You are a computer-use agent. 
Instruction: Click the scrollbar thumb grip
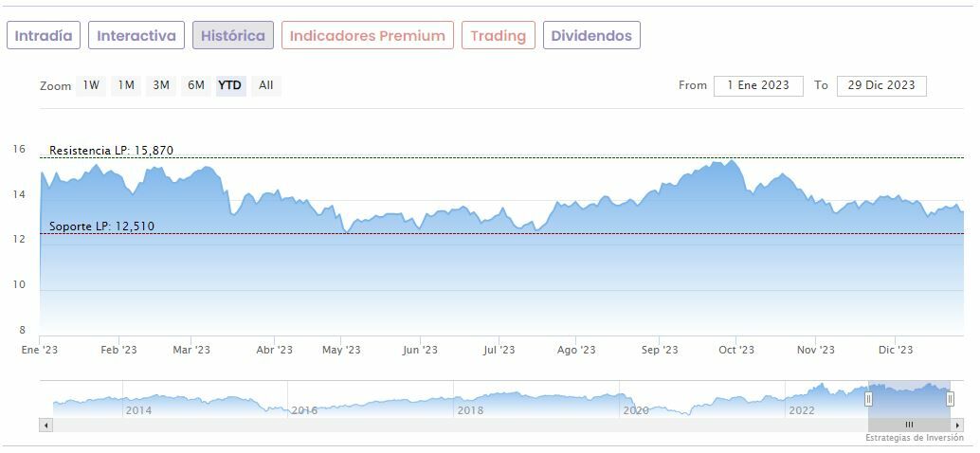pos(909,425)
